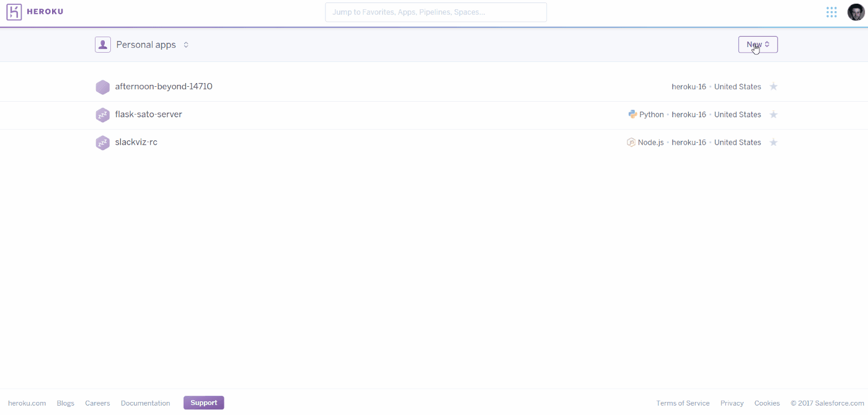Open the flask-sato-server app
The image size is (868, 415).
[x=149, y=115]
